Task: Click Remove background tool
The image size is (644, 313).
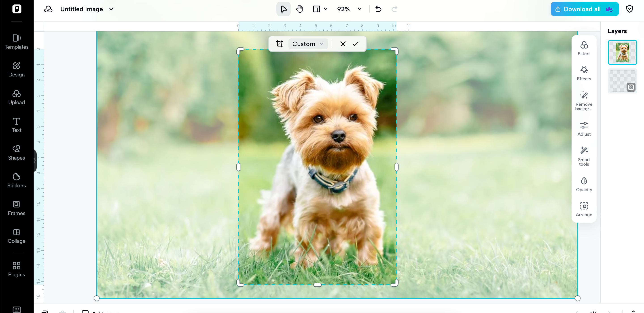Action: tap(584, 101)
